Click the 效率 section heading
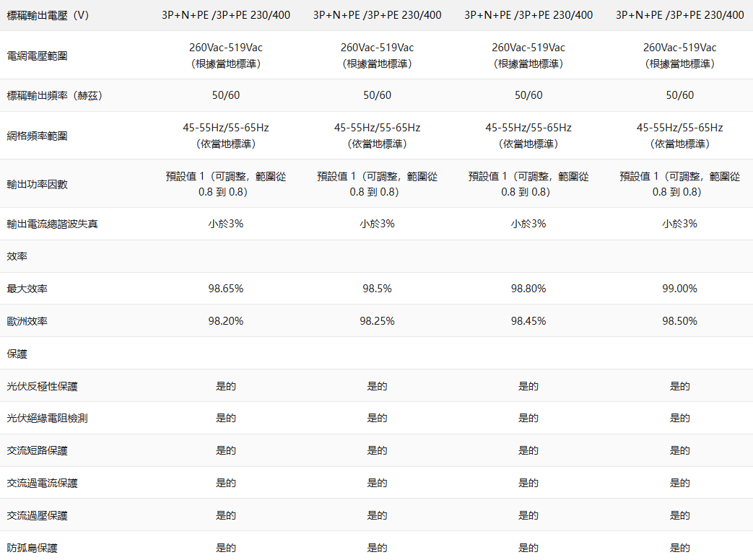753x560 pixels. (17, 256)
